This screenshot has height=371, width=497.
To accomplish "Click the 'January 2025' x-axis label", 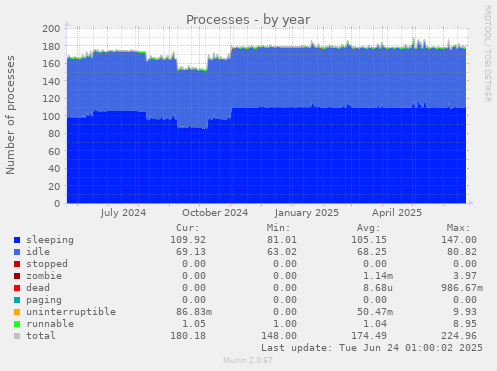I will (x=307, y=213).
